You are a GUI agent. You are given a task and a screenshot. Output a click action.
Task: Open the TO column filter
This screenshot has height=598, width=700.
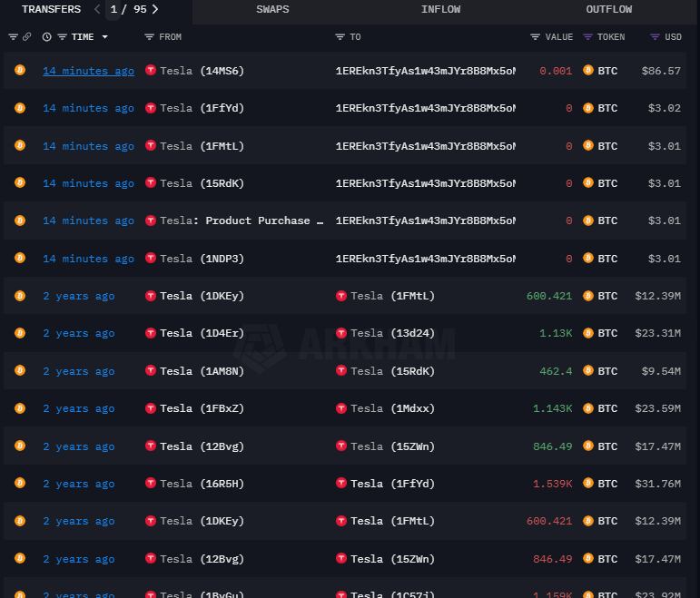coord(340,37)
